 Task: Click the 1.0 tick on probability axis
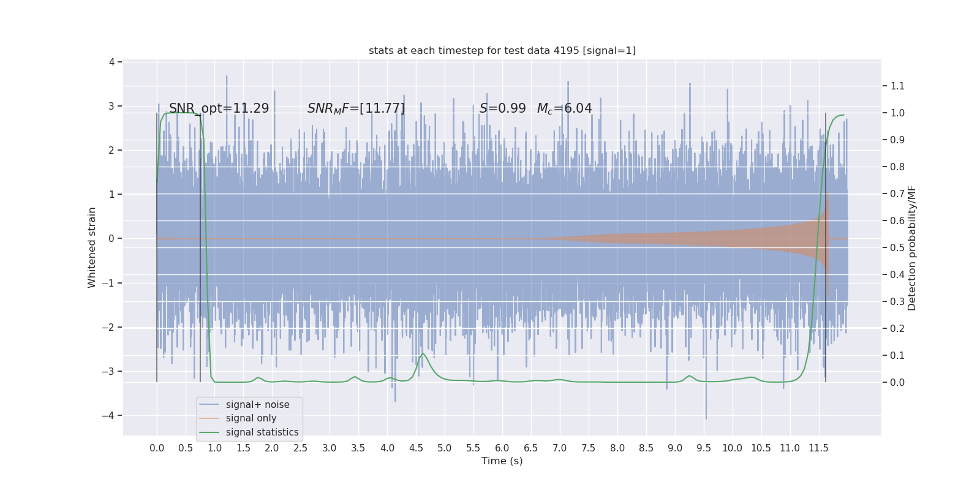pyautogui.click(x=897, y=113)
